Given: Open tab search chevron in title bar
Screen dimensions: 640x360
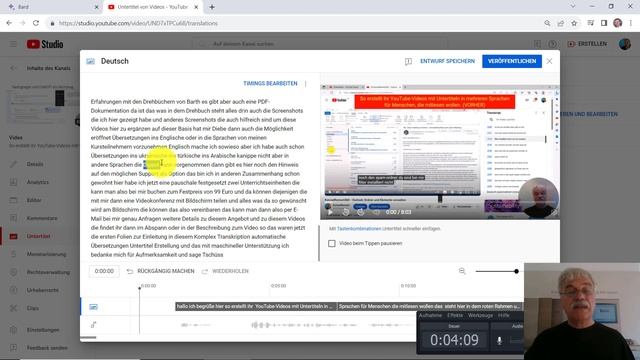Looking at the screenshot, I should coord(573,6).
